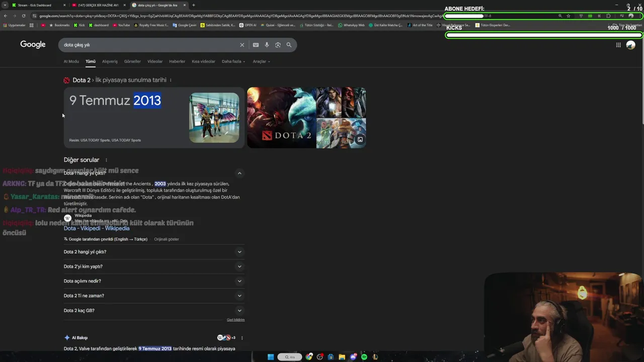The width and height of the screenshot is (644, 362).
Task: Submit search with the magnifier icon
Action: (x=289, y=45)
